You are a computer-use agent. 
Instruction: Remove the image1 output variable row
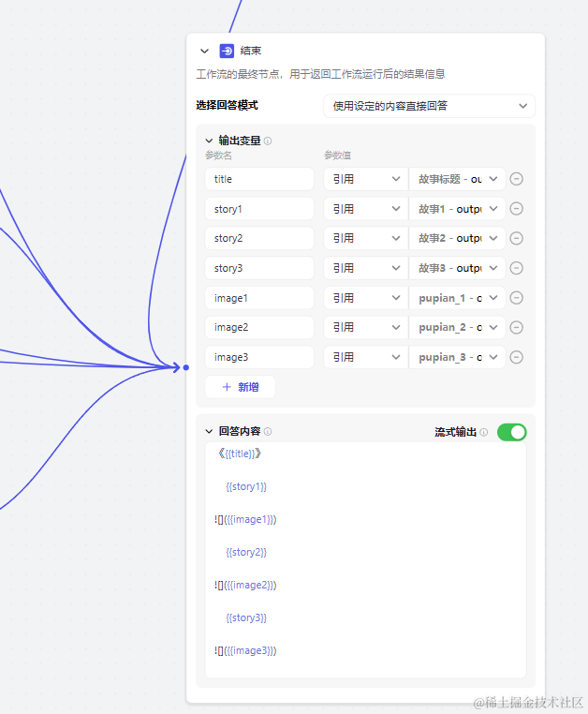click(516, 298)
